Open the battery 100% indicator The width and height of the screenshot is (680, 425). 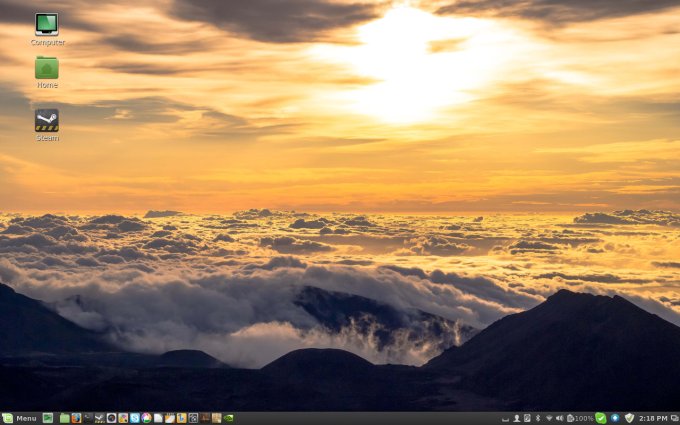click(x=580, y=418)
